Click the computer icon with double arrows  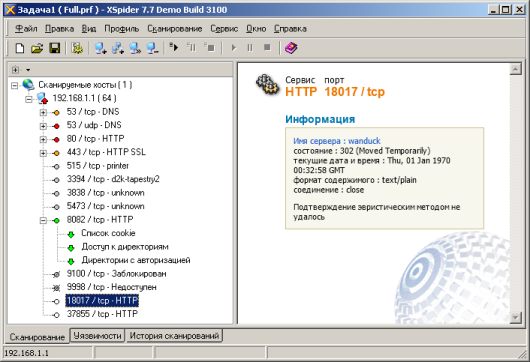(136, 48)
